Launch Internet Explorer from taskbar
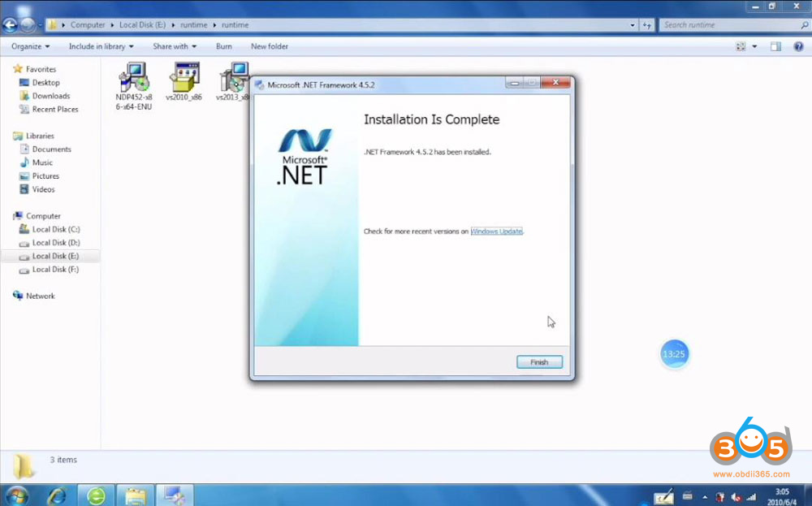 57,495
